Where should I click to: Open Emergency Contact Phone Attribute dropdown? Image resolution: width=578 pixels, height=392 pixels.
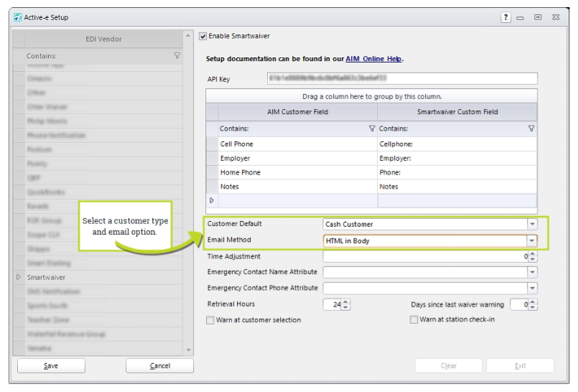532,288
